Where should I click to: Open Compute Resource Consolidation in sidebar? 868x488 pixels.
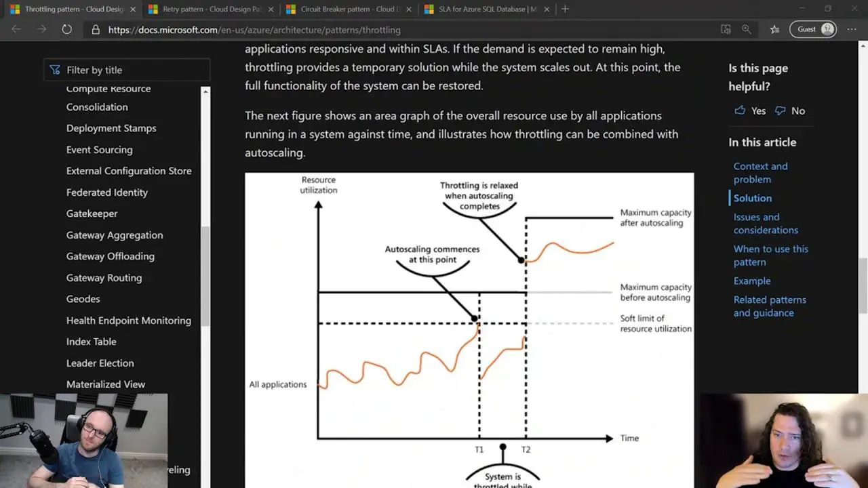[x=108, y=98]
